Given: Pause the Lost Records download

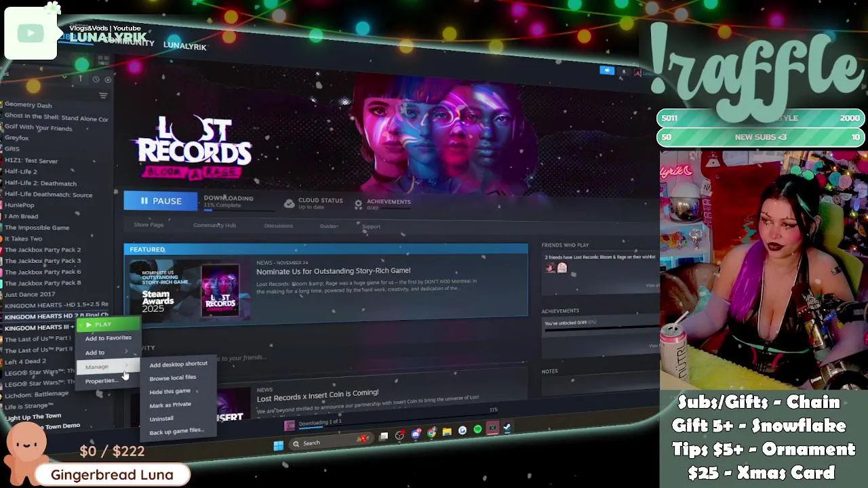Looking at the screenshot, I should pos(161,201).
